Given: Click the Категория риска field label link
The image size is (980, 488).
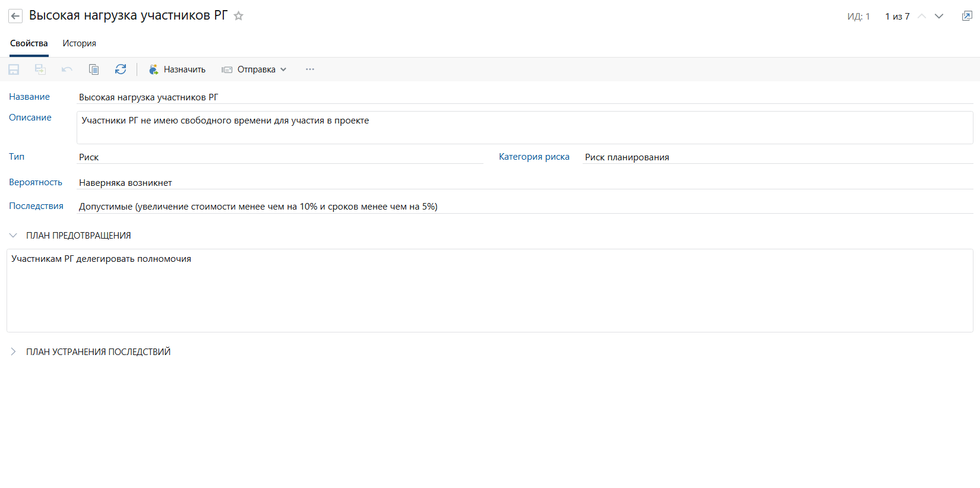Looking at the screenshot, I should point(534,157).
